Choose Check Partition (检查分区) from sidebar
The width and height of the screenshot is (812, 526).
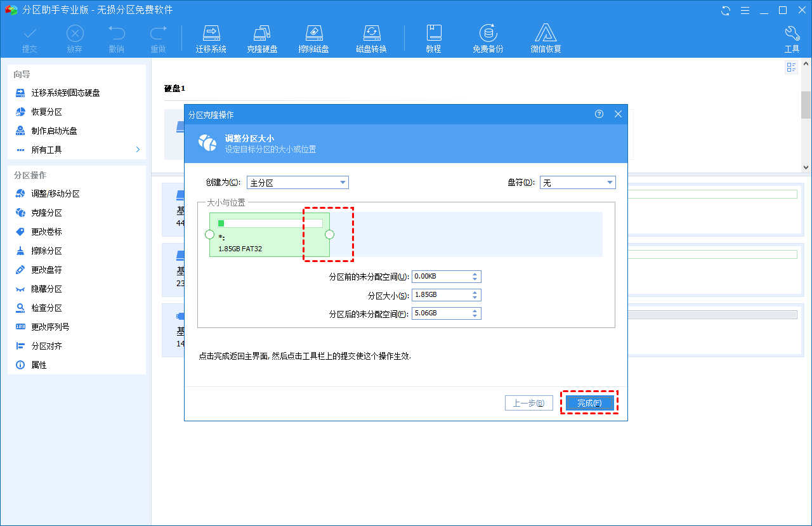point(47,308)
